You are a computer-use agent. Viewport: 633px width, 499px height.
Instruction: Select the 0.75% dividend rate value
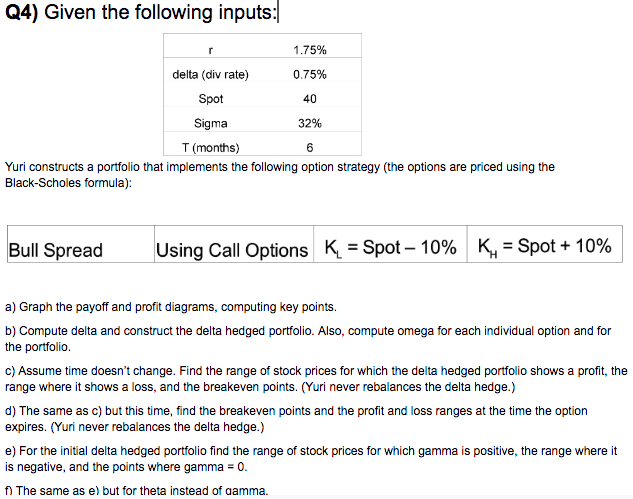click(310, 75)
